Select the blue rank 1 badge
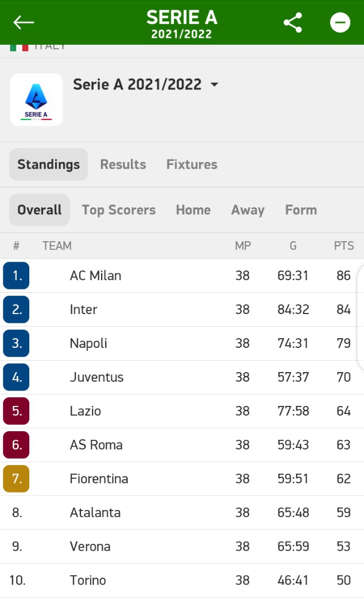Image resolution: width=364 pixels, height=600 pixels. (x=16, y=276)
